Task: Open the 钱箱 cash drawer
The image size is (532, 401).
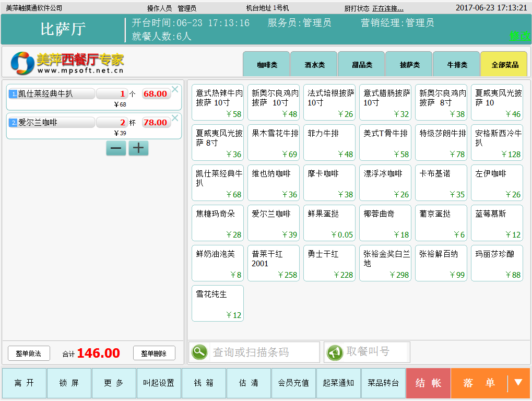Action: (x=204, y=383)
